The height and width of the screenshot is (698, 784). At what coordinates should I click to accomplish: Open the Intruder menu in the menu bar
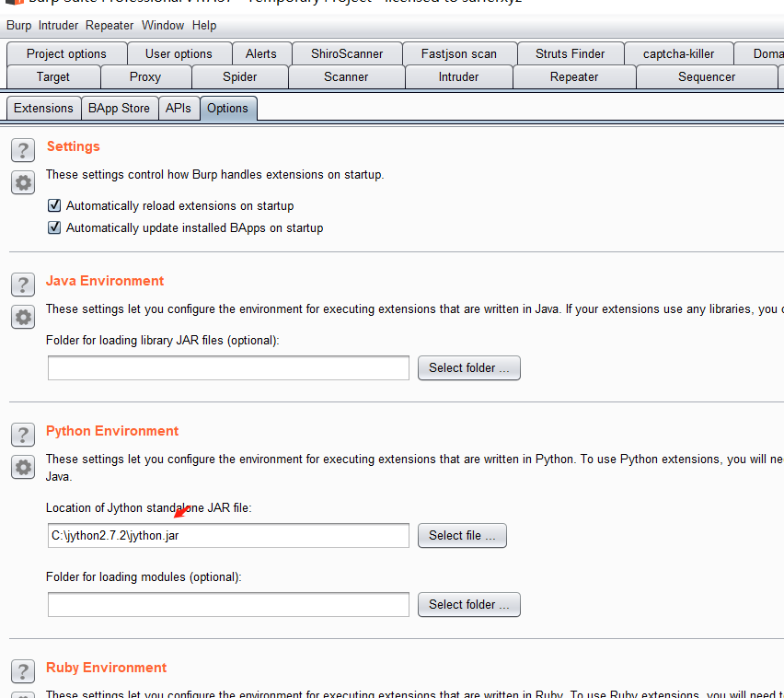click(58, 26)
